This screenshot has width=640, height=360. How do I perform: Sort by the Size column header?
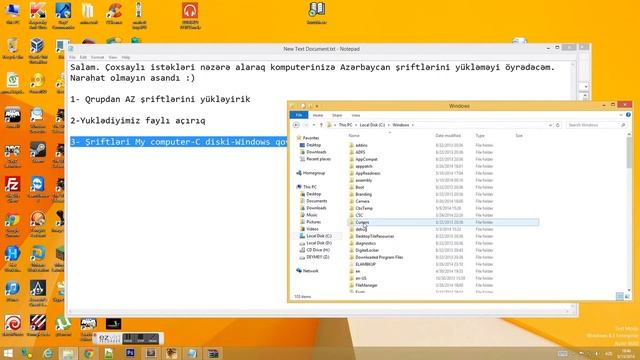pyautogui.click(x=519, y=136)
